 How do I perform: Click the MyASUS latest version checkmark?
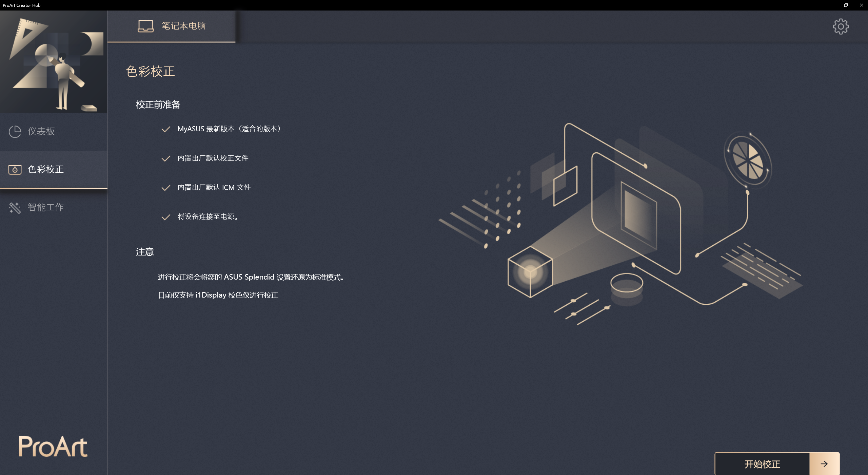pos(166,129)
